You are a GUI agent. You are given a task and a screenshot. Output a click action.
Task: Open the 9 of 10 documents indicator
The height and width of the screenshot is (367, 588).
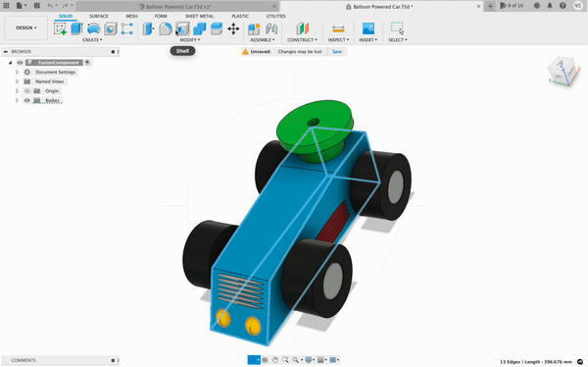(x=512, y=6)
